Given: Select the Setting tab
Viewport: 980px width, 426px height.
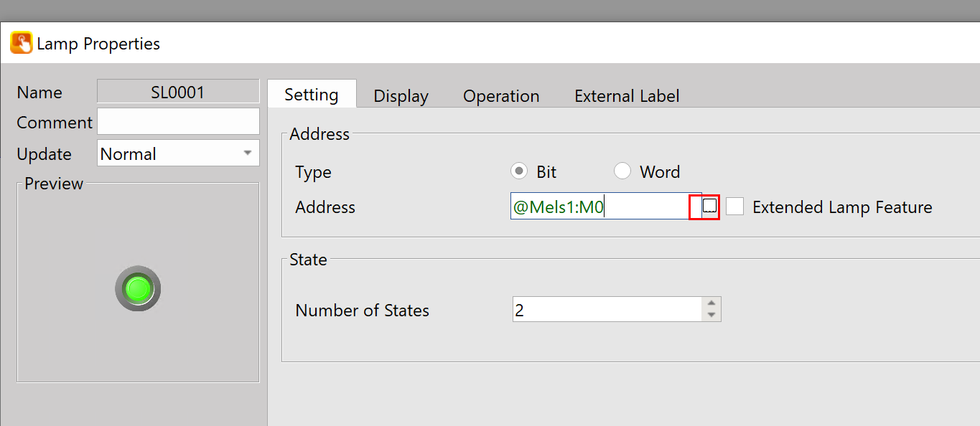Looking at the screenshot, I should [x=312, y=95].
